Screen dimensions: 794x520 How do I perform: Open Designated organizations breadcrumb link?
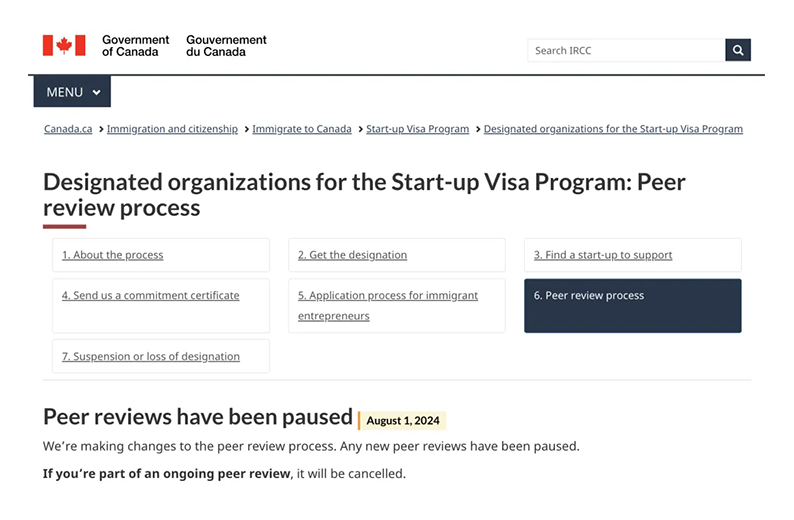coord(613,129)
